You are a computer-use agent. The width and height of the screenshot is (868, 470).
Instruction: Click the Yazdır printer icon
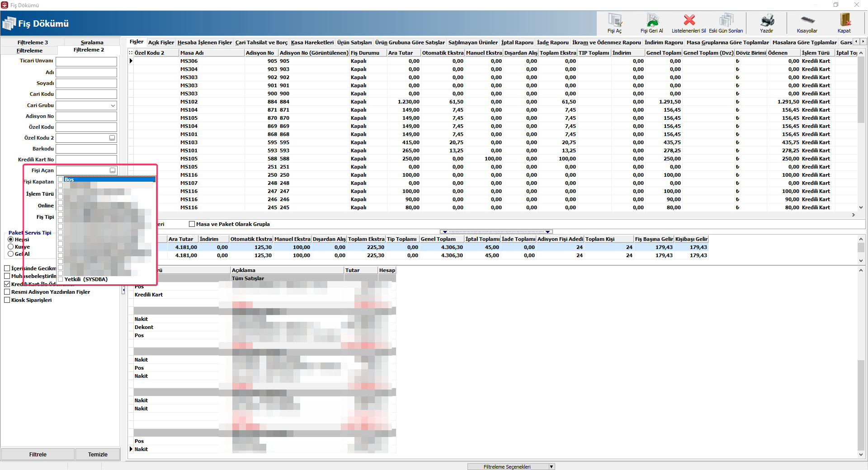[x=766, y=21]
